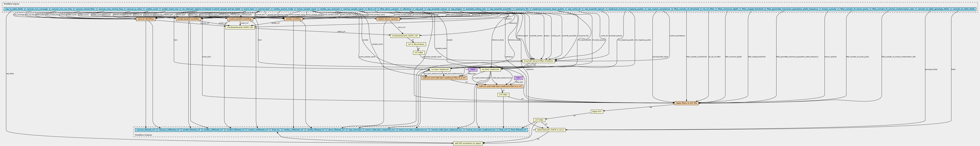Select the vep_pick input node

coord(419,9)
